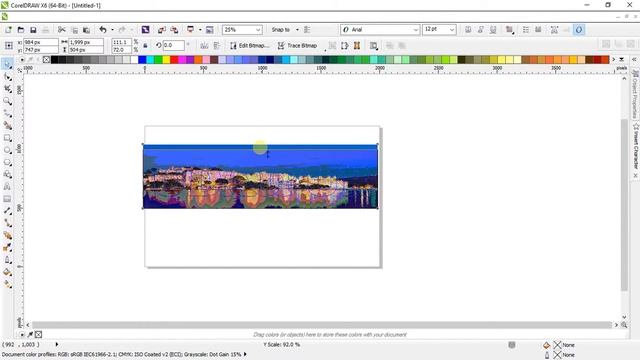Select the Table tool
The image size is (640, 360).
(x=7, y=199)
